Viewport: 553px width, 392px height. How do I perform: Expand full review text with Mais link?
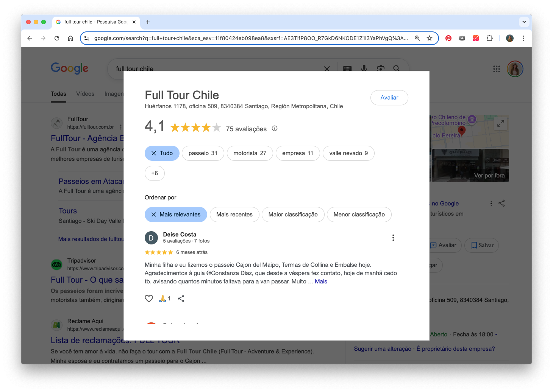pyautogui.click(x=321, y=282)
